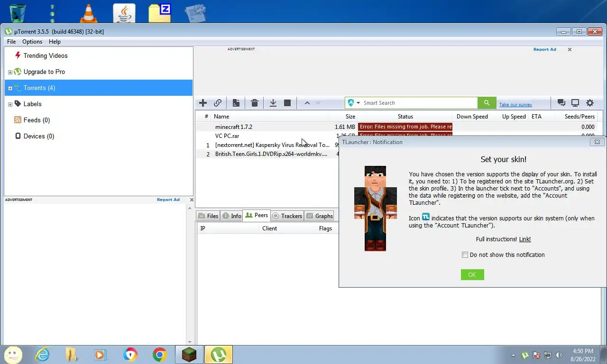Expand the Torrents tree node
607x364 pixels.
(10, 88)
